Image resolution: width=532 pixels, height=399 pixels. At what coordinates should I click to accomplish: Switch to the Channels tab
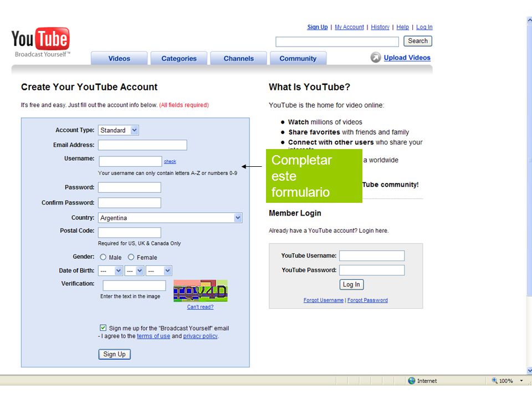click(x=238, y=58)
